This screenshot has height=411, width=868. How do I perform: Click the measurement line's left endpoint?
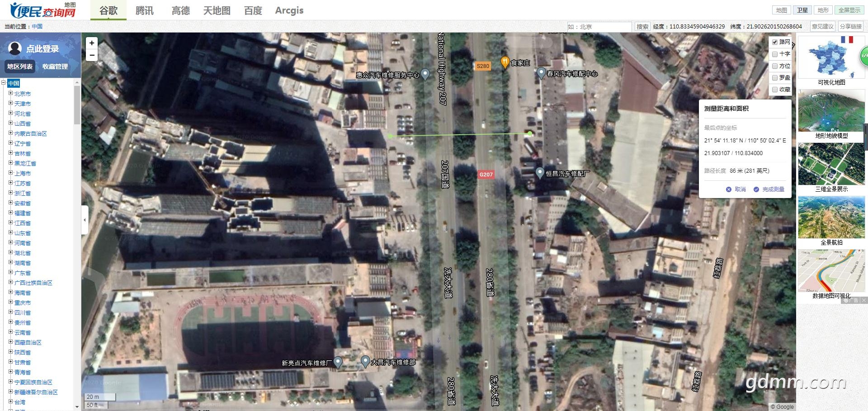(390, 136)
